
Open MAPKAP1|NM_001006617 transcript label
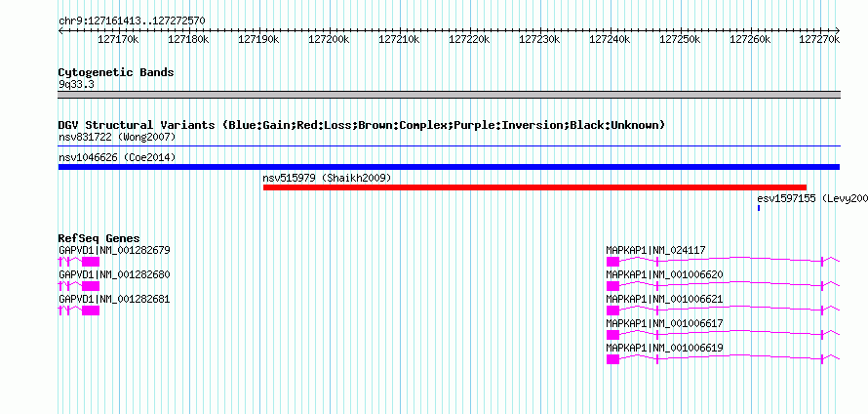[x=664, y=323]
